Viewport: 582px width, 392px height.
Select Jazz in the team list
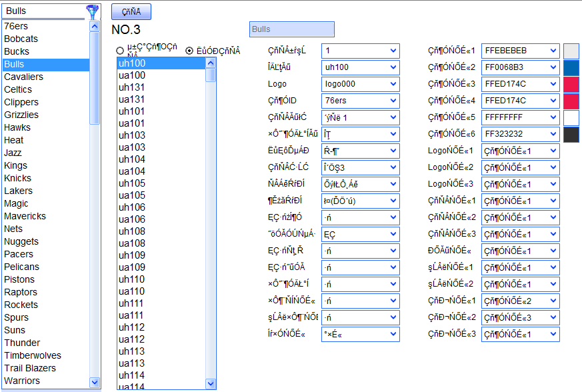45,153
